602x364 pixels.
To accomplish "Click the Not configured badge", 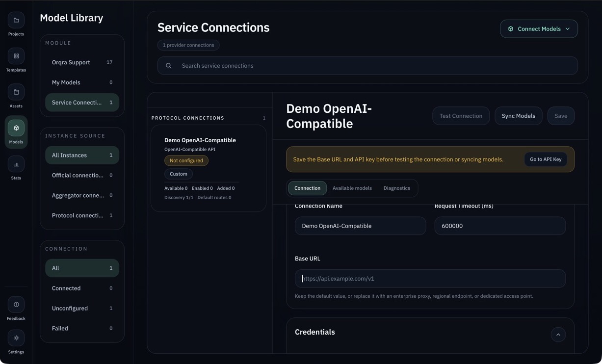I will coord(186,160).
